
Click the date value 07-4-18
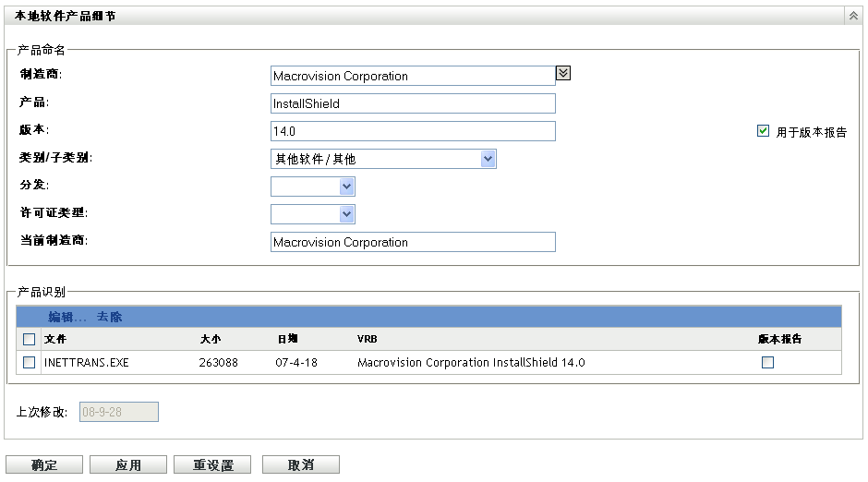(296, 363)
